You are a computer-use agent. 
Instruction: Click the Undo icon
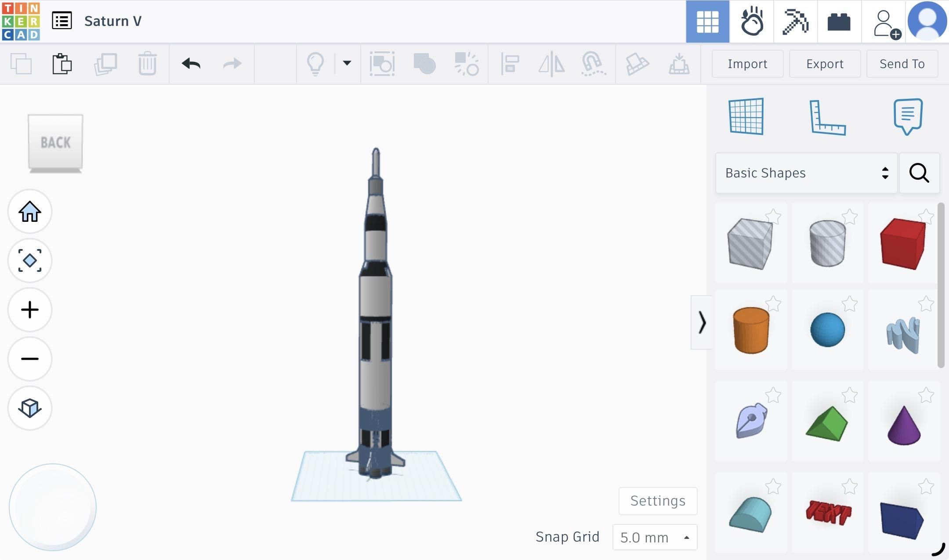coord(190,64)
